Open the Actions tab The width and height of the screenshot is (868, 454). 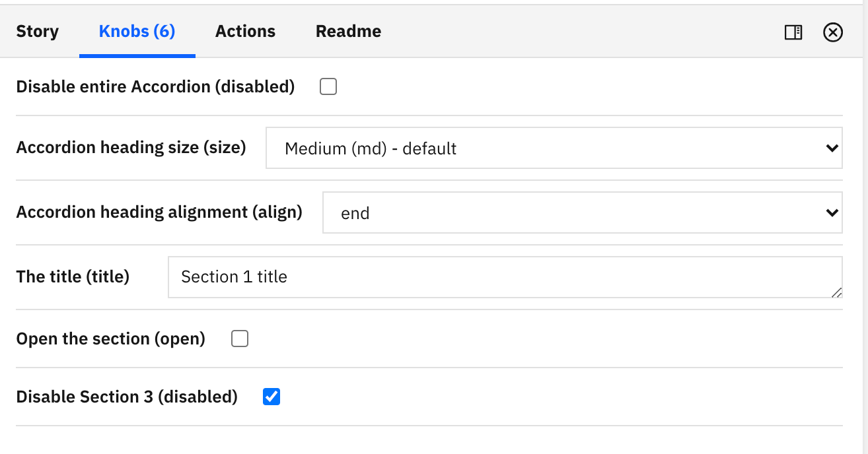(x=245, y=32)
